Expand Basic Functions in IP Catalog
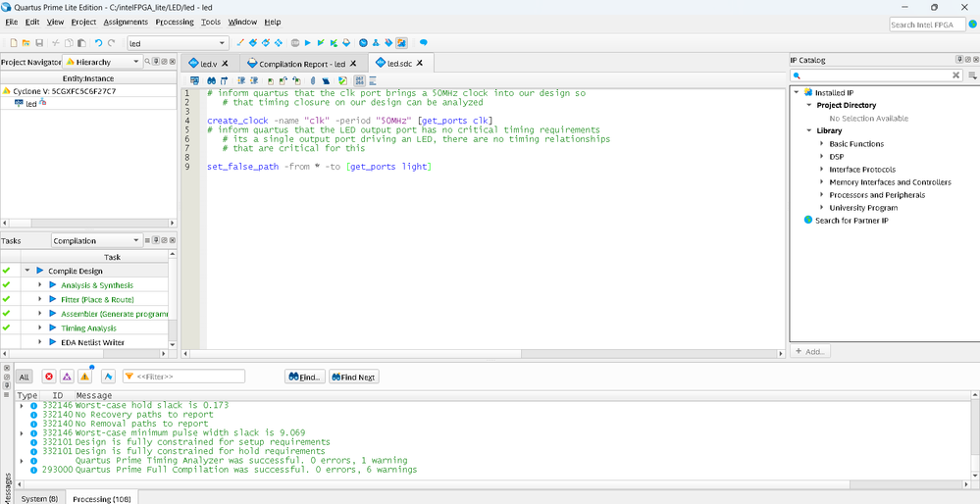Image resolution: width=980 pixels, height=504 pixels. pos(822,144)
